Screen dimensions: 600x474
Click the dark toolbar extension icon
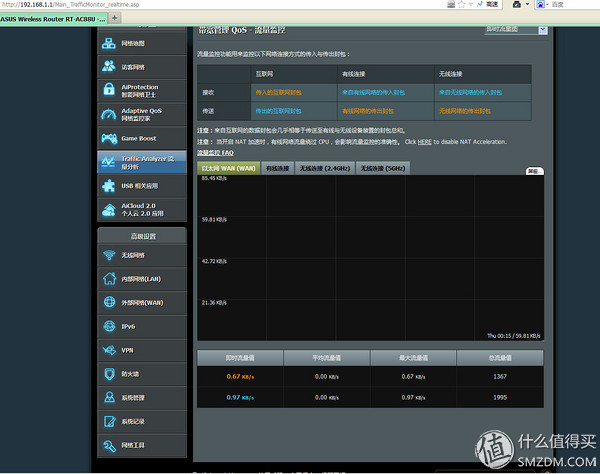517,4
